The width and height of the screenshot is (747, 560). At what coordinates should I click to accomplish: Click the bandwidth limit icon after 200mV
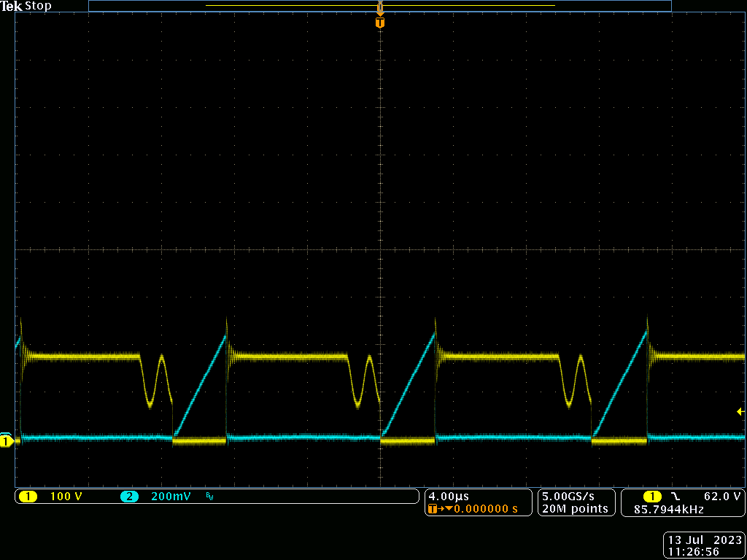coord(210,497)
